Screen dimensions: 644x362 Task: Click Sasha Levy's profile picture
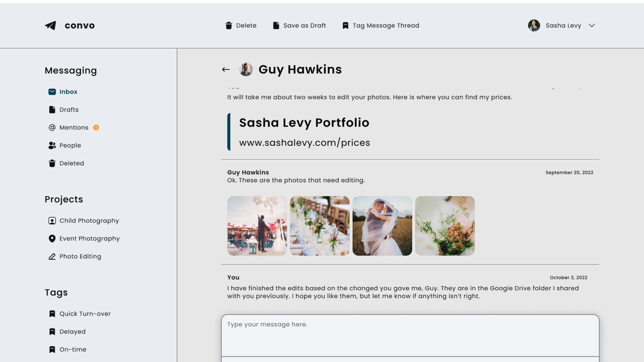(534, 25)
